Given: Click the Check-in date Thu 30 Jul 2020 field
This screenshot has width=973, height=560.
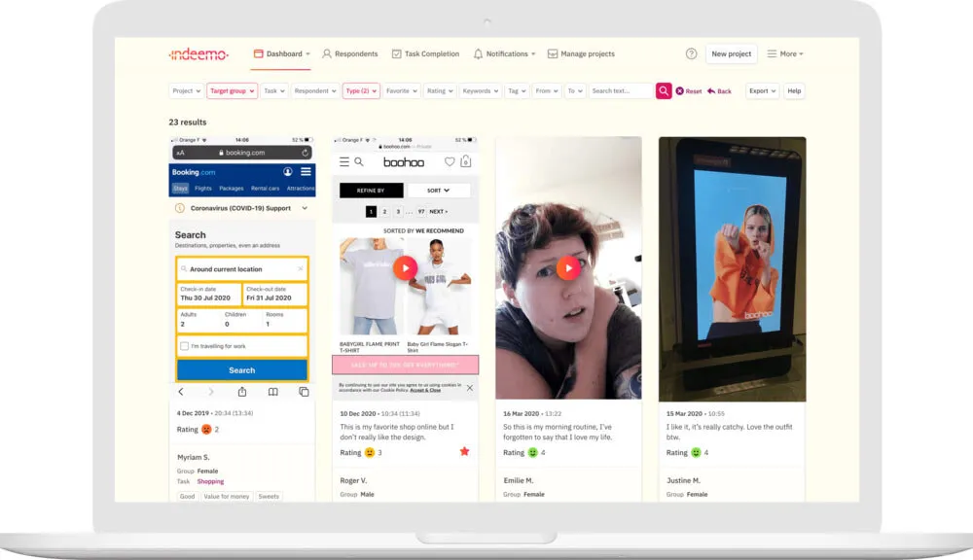Looking at the screenshot, I should point(209,294).
